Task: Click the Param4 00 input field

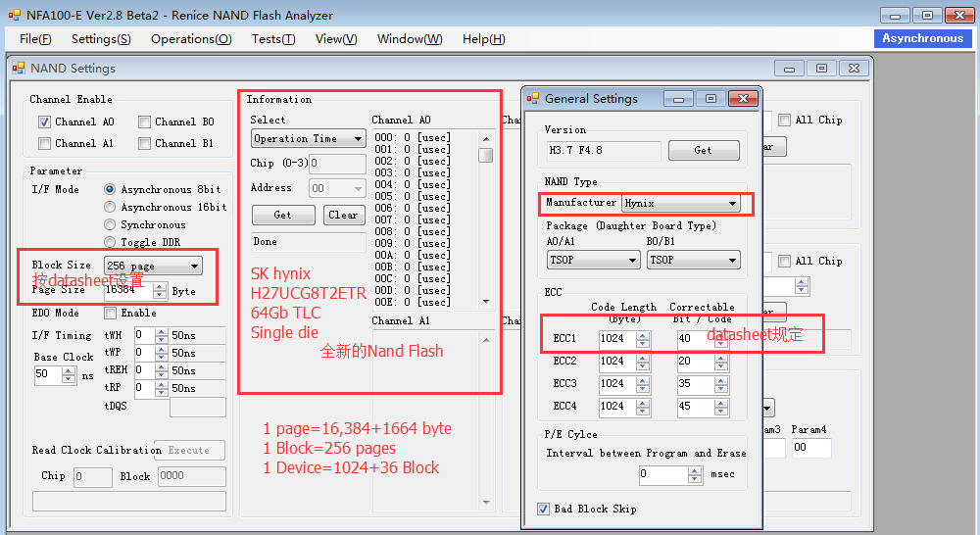Action: [811, 448]
